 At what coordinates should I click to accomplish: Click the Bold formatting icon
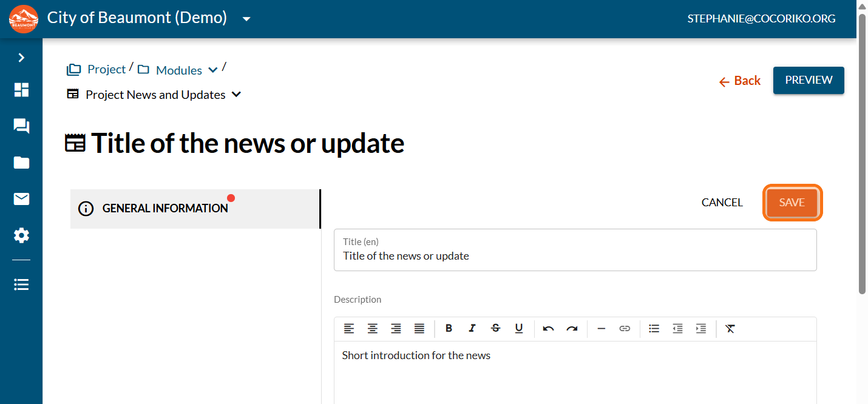coord(449,328)
